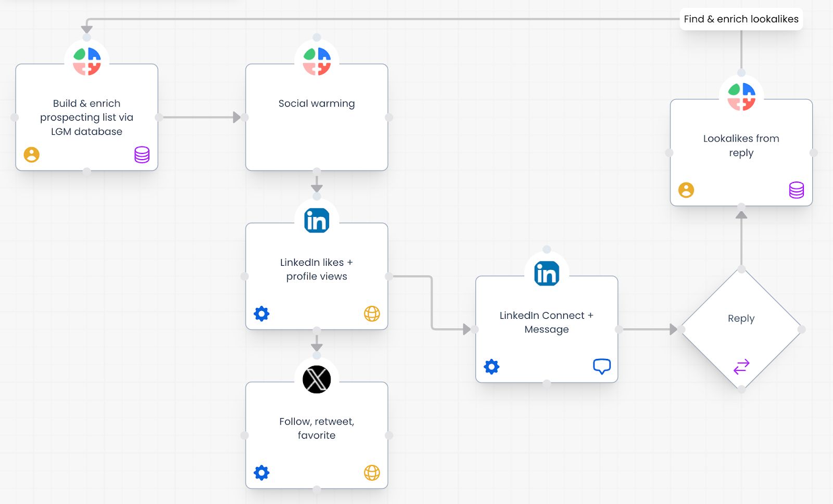Click the gear icon in LinkedIn likes node
The image size is (833, 504).
click(x=261, y=314)
